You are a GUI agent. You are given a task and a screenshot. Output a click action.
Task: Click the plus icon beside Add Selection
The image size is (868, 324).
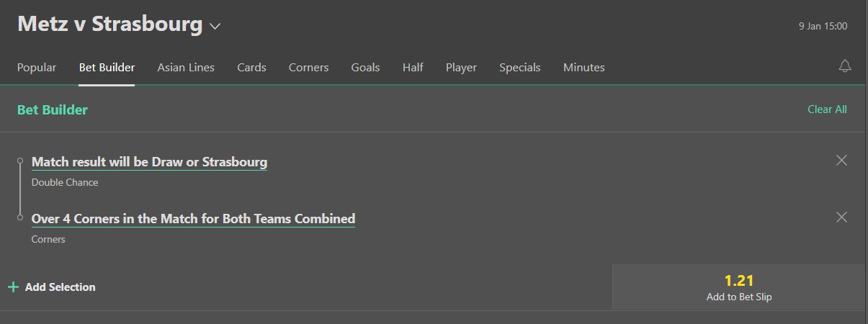13,287
